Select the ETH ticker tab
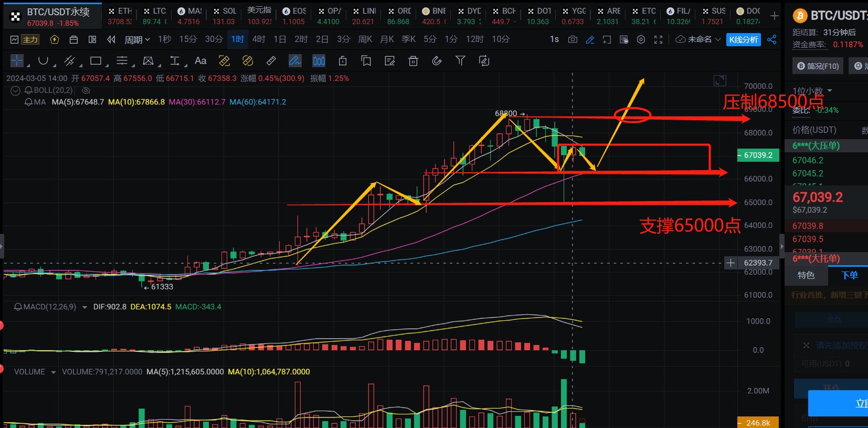 [120, 16]
